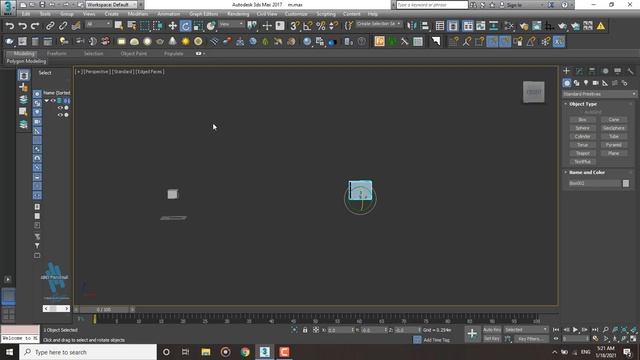Screen dimensions: 640x360
Task: Open Schematic View icon
Action: (493, 26)
